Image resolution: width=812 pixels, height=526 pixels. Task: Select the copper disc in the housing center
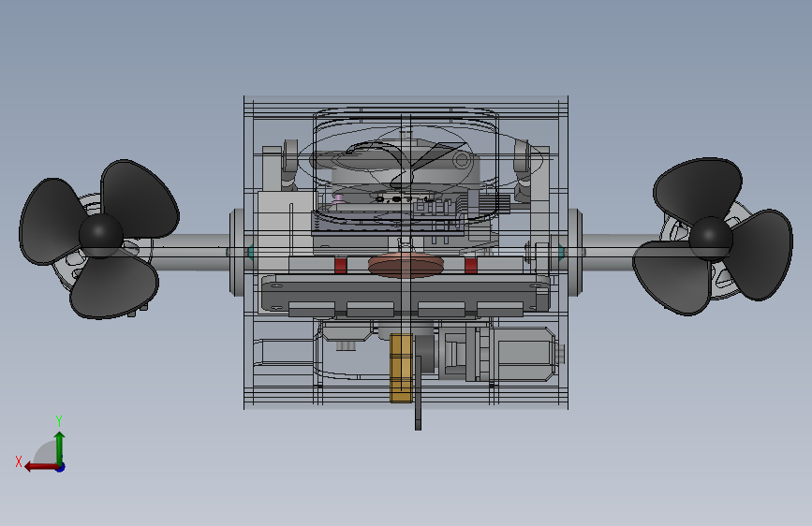click(x=406, y=265)
